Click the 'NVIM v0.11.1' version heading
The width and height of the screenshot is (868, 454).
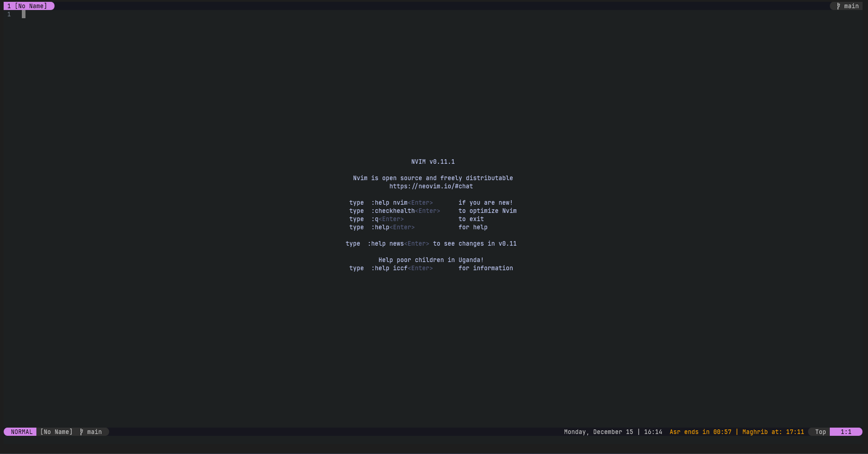pos(433,161)
